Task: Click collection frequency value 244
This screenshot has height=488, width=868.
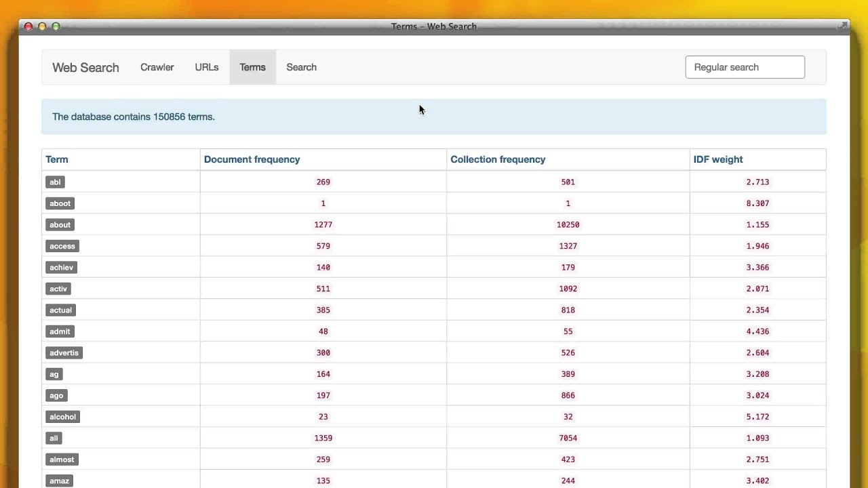Action: (568, 481)
